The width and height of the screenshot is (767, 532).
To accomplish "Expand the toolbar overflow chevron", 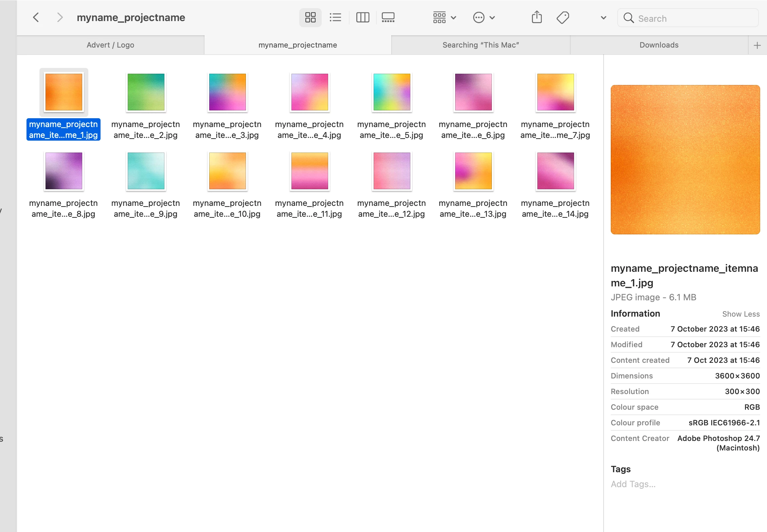I will (603, 18).
